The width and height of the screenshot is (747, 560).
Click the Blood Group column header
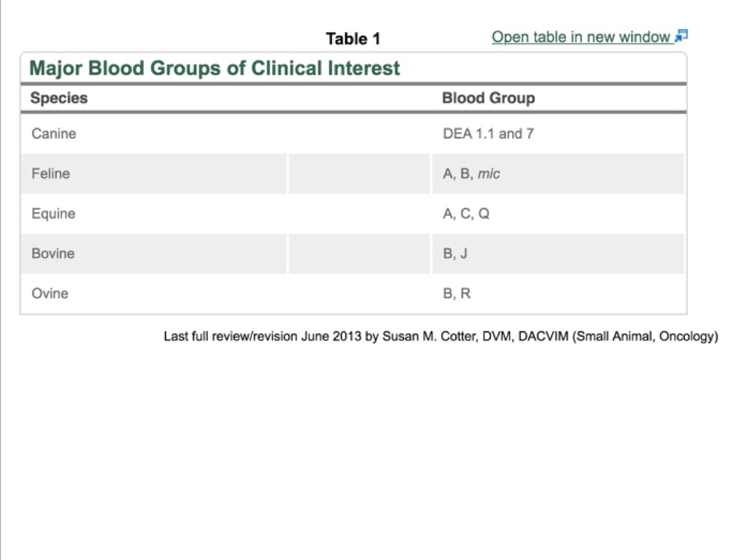point(488,98)
